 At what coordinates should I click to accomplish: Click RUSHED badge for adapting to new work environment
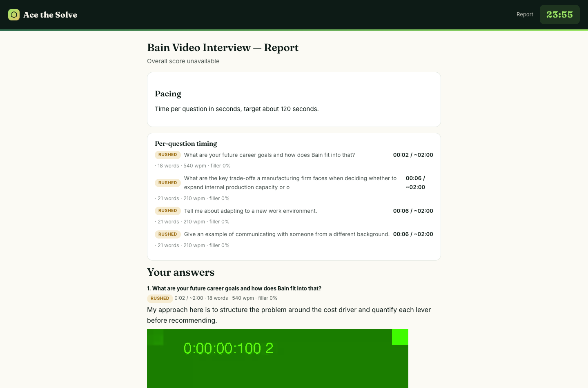(167, 211)
